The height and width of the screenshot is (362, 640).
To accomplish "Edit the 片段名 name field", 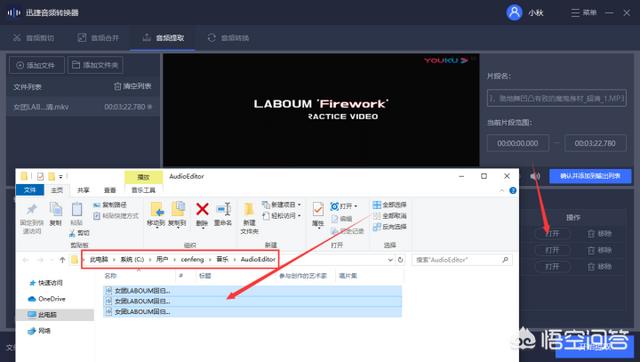I will pyautogui.click(x=556, y=98).
